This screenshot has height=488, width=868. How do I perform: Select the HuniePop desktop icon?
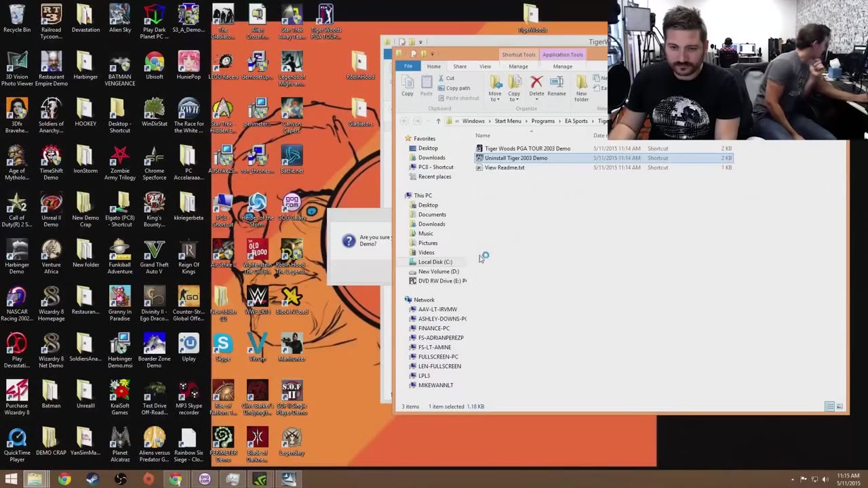[189, 66]
